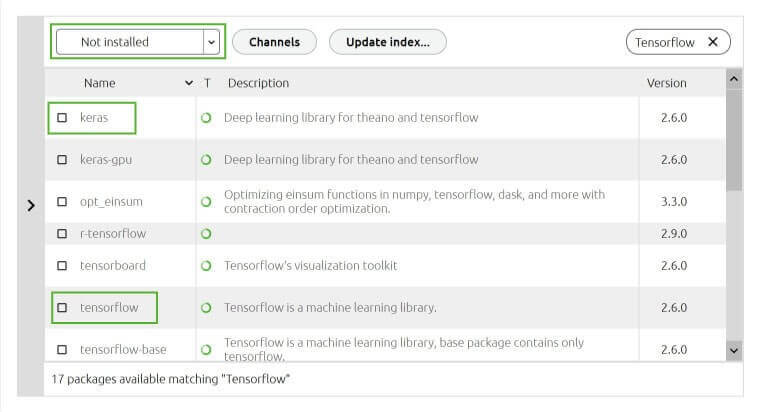The image size is (758, 412).
Task: Click the tensorflow-base green status circle
Action: click(206, 350)
